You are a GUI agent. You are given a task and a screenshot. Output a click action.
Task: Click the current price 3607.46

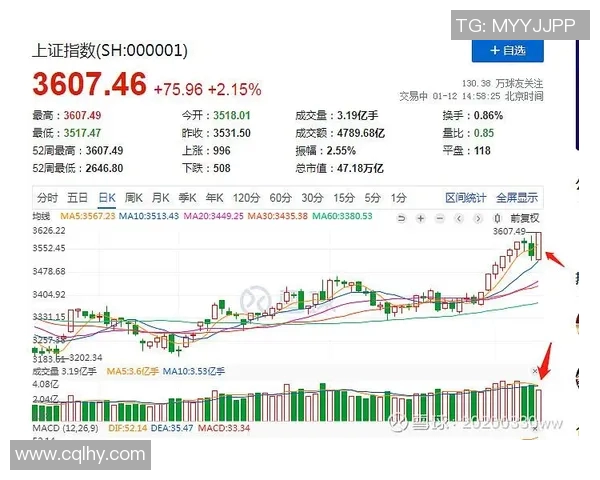[90, 83]
